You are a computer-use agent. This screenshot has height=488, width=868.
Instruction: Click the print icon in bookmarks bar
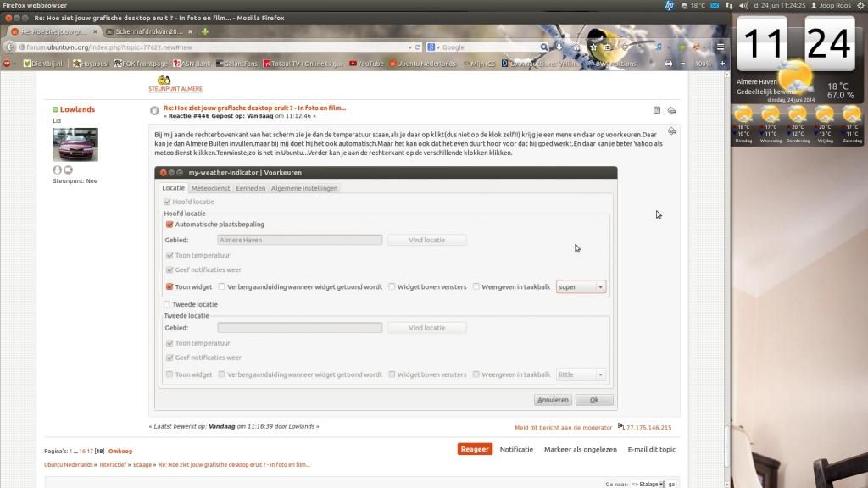pos(669,64)
